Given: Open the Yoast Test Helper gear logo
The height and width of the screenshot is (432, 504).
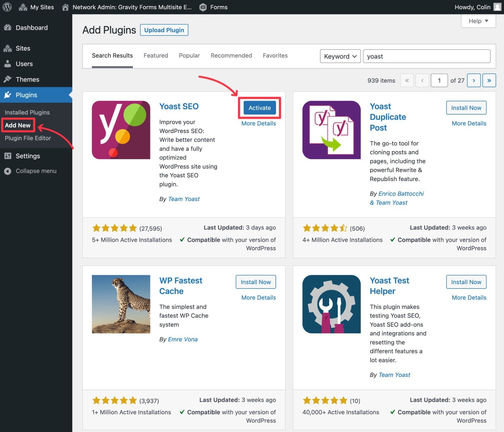Looking at the screenshot, I should coord(332,304).
